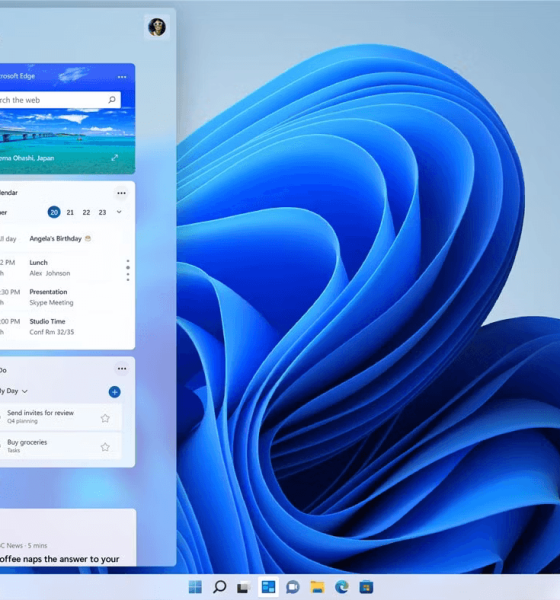
Task: Click the magnifier icon in the web search box
Action: pyautogui.click(x=112, y=100)
